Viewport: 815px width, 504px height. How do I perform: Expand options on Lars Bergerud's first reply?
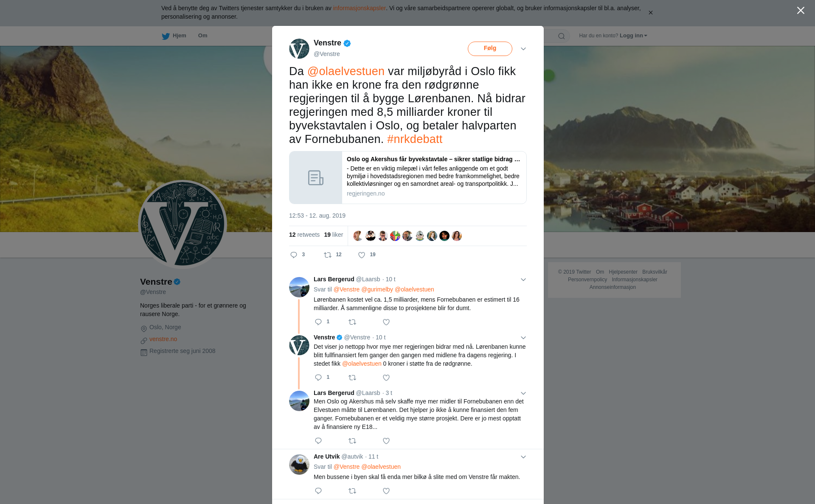coord(523,280)
